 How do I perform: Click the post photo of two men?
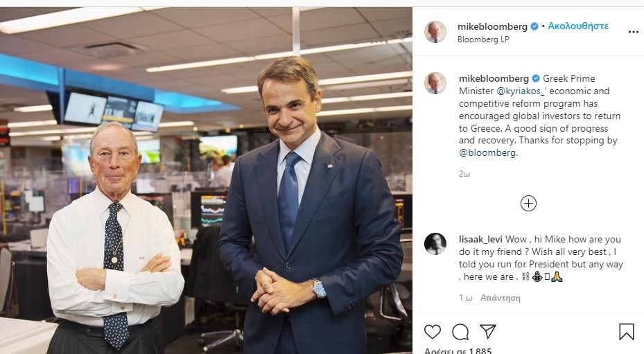click(206, 180)
